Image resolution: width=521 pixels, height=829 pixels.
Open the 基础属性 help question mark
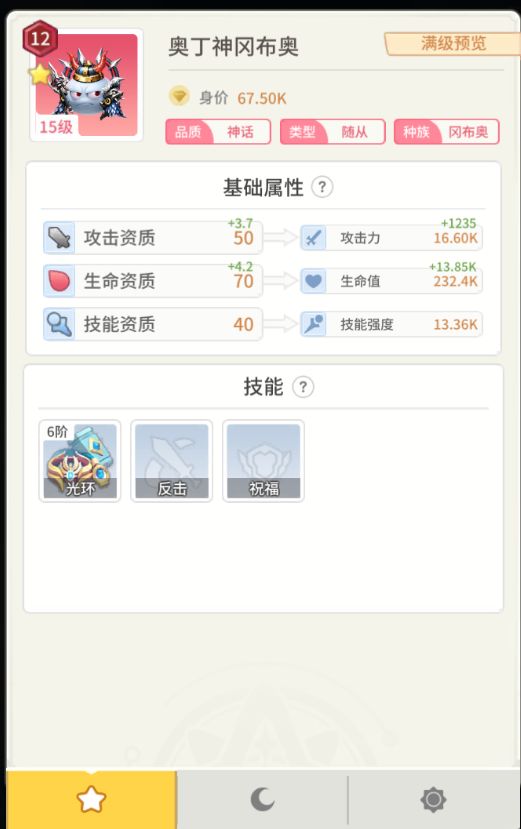[322, 187]
